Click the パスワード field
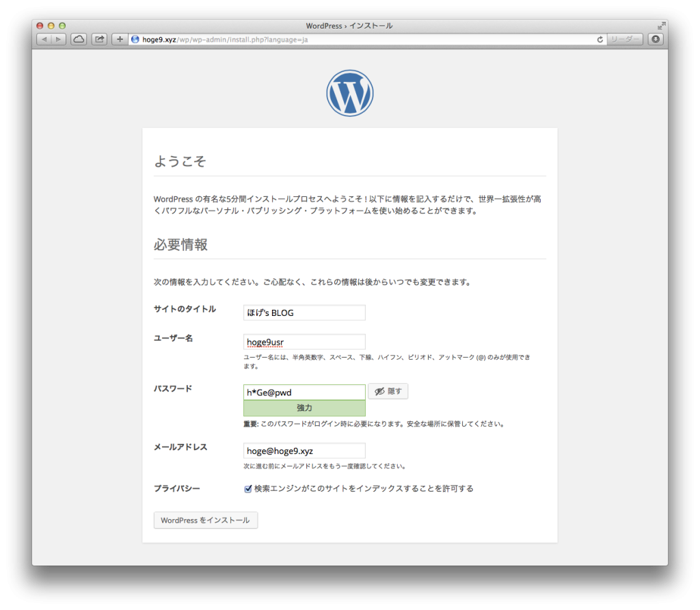This screenshot has height=610, width=700. click(304, 392)
